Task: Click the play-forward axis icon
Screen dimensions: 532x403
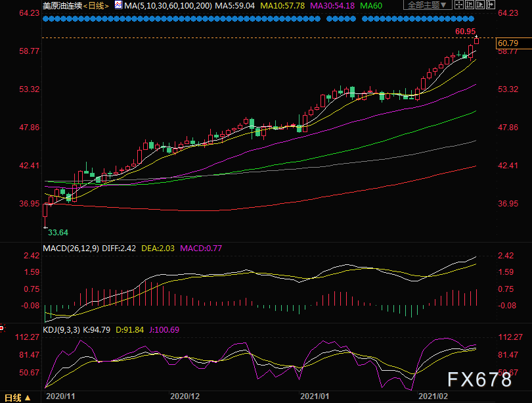Action: pyautogui.click(x=480, y=5)
